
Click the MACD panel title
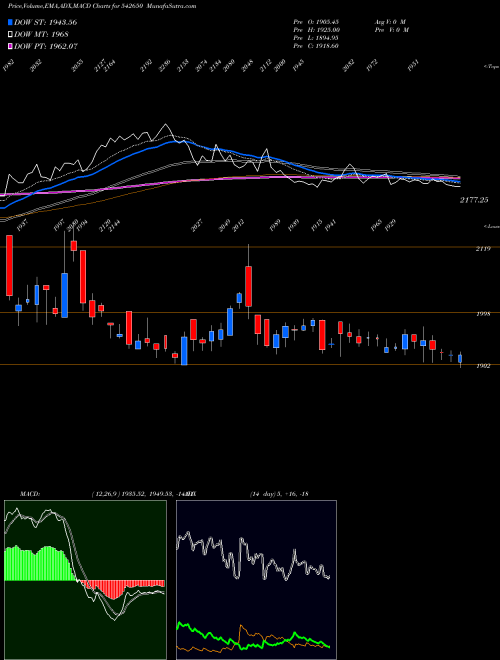tap(30, 494)
